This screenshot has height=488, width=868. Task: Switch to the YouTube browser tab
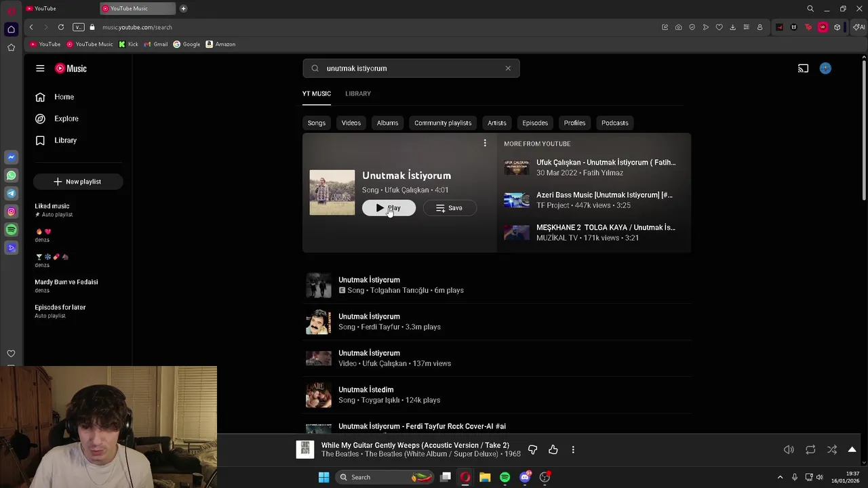point(60,9)
